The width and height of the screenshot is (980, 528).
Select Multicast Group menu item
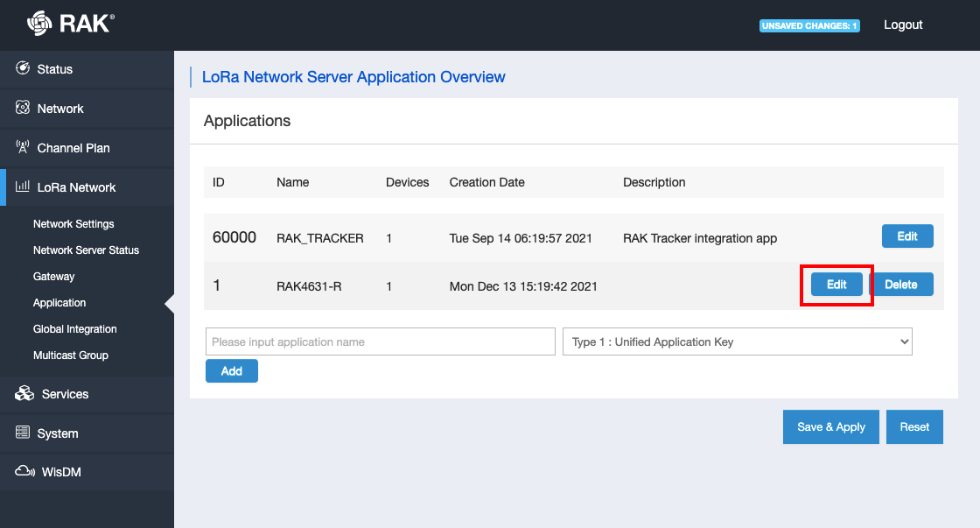(71, 356)
